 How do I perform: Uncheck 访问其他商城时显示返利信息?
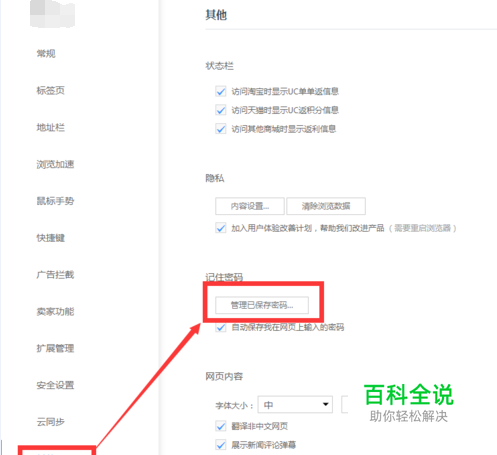click(x=221, y=129)
